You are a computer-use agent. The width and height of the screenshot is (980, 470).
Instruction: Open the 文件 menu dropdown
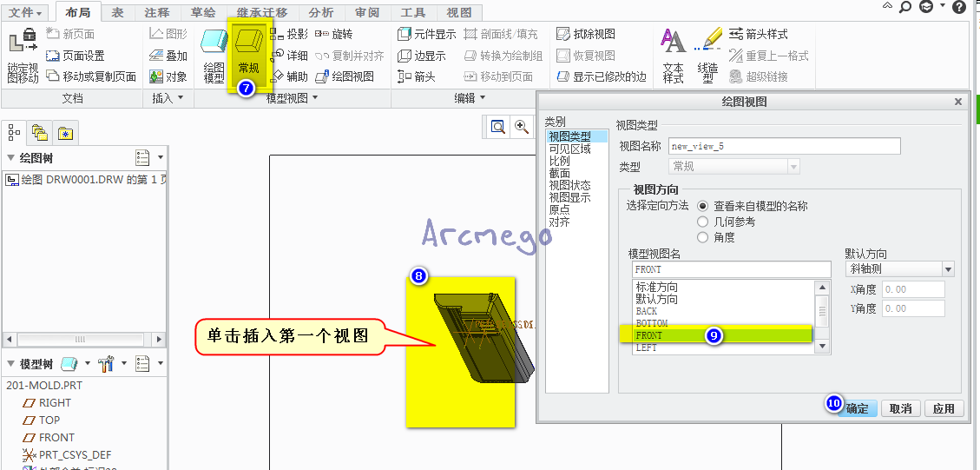[26, 12]
